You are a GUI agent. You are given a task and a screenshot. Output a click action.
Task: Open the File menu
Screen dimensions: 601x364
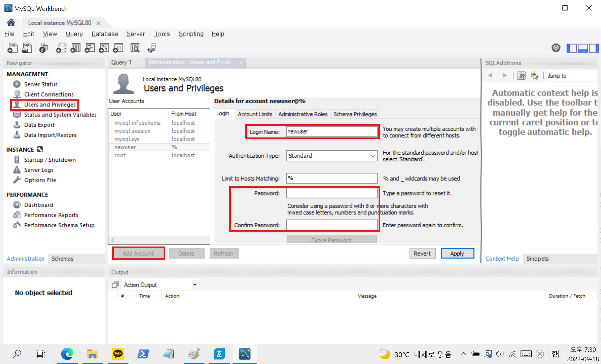[9, 34]
